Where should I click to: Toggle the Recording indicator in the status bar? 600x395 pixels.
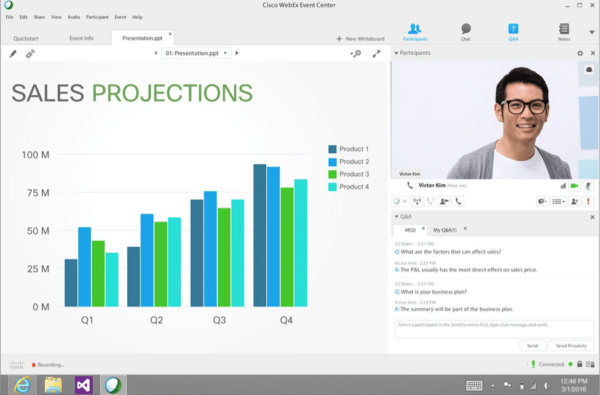click(48, 365)
